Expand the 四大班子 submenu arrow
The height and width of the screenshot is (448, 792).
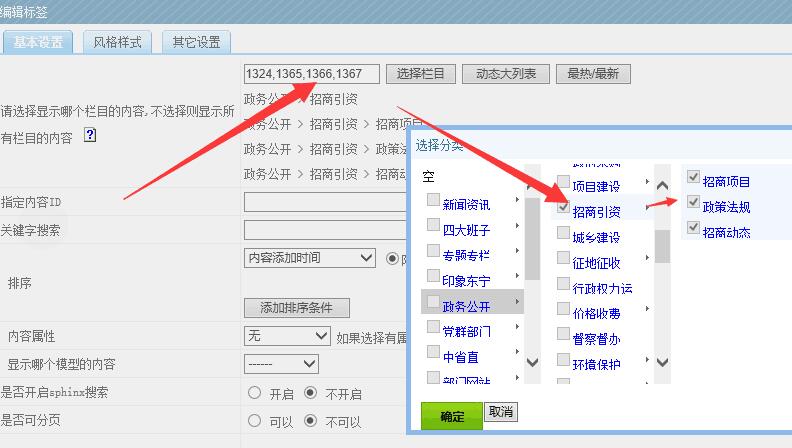pos(517,227)
